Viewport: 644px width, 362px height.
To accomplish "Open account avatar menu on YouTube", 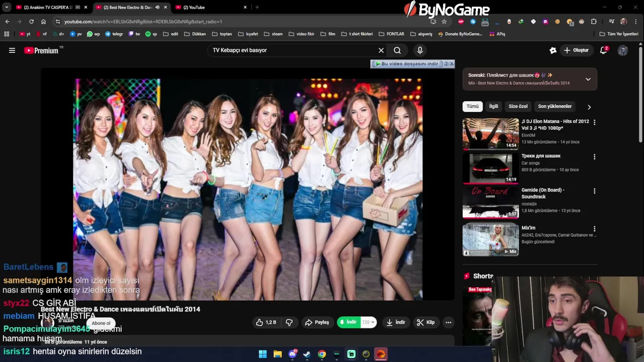I will (623, 50).
